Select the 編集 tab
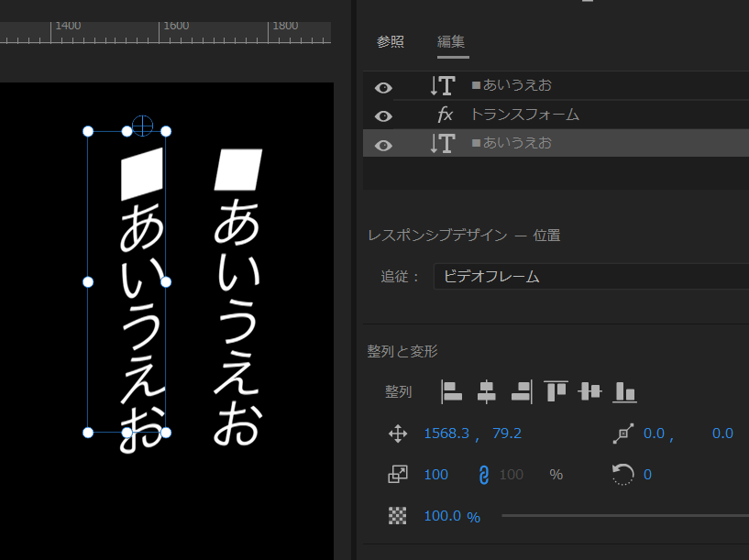749x560 pixels. click(451, 41)
